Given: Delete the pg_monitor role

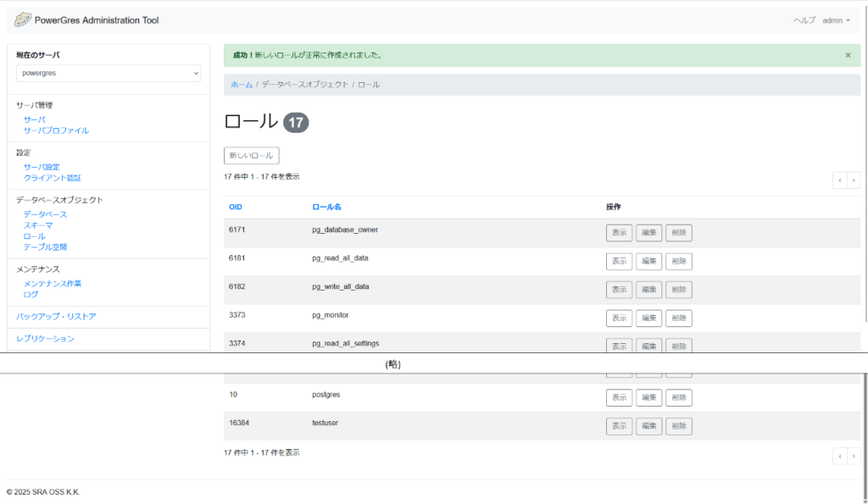Looking at the screenshot, I should point(679,318).
